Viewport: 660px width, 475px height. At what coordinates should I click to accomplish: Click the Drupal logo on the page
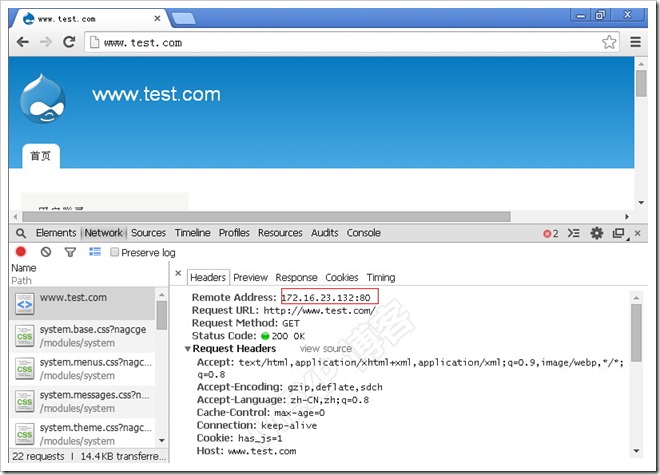[x=43, y=99]
